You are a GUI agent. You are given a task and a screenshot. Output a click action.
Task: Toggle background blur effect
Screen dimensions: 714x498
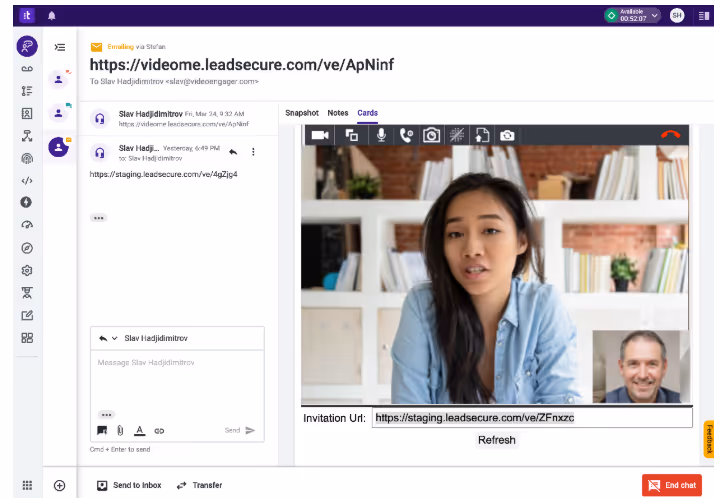(457, 135)
